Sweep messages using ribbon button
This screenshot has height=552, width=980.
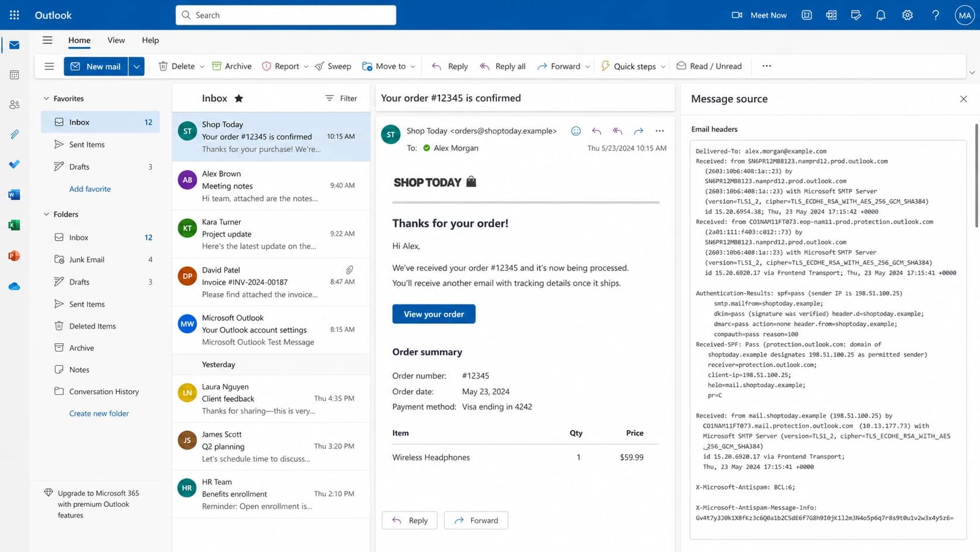333,66
